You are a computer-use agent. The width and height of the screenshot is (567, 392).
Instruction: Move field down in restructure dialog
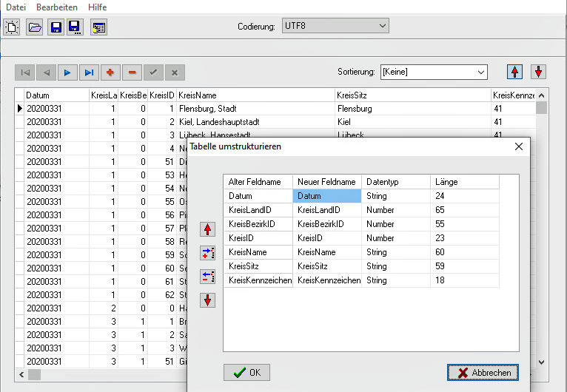(208, 300)
